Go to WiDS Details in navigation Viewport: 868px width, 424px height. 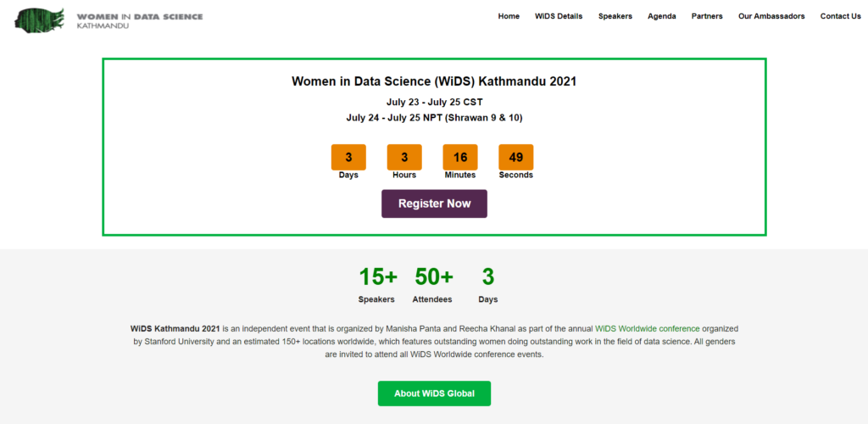tap(559, 16)
